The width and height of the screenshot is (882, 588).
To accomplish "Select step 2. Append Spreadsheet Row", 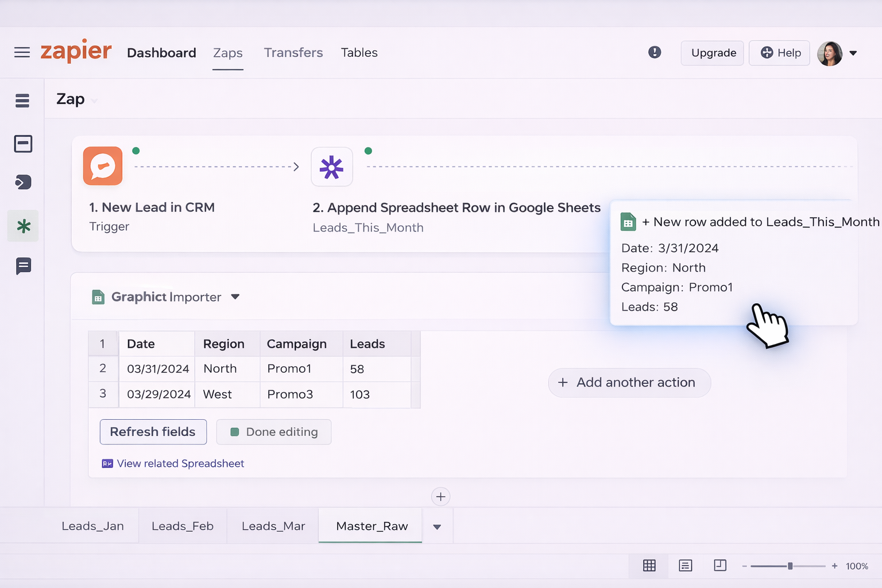I will (457, 208).
